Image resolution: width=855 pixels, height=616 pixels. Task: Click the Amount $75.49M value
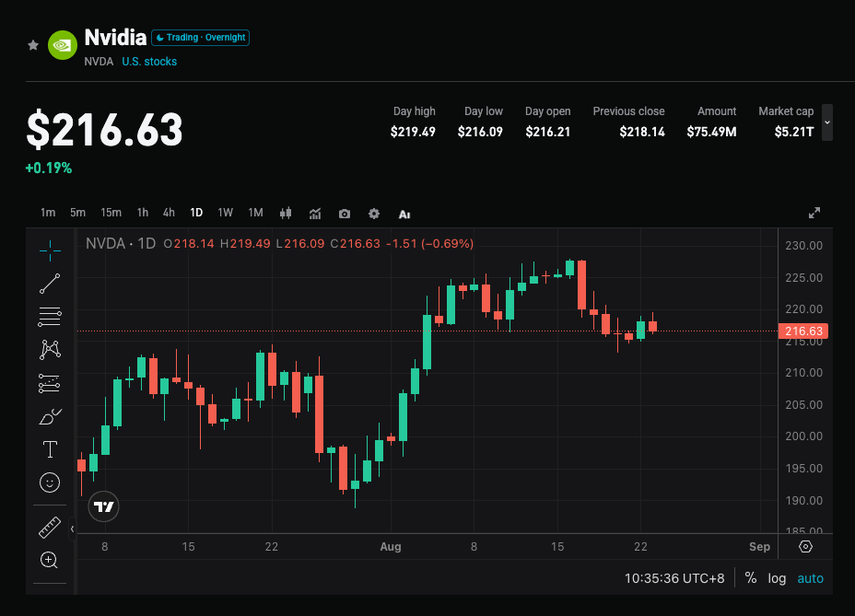[711, 132]
